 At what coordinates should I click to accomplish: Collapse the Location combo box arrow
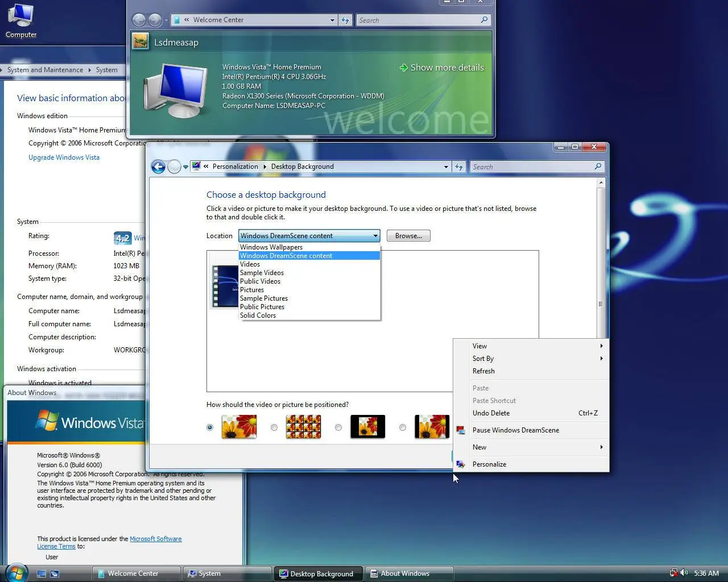click(x=375, y=236)
